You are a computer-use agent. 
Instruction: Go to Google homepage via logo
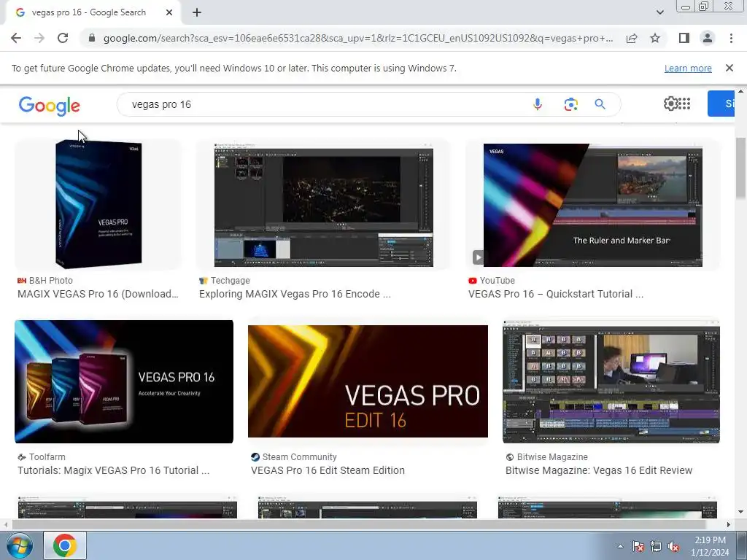coord(50,106)
